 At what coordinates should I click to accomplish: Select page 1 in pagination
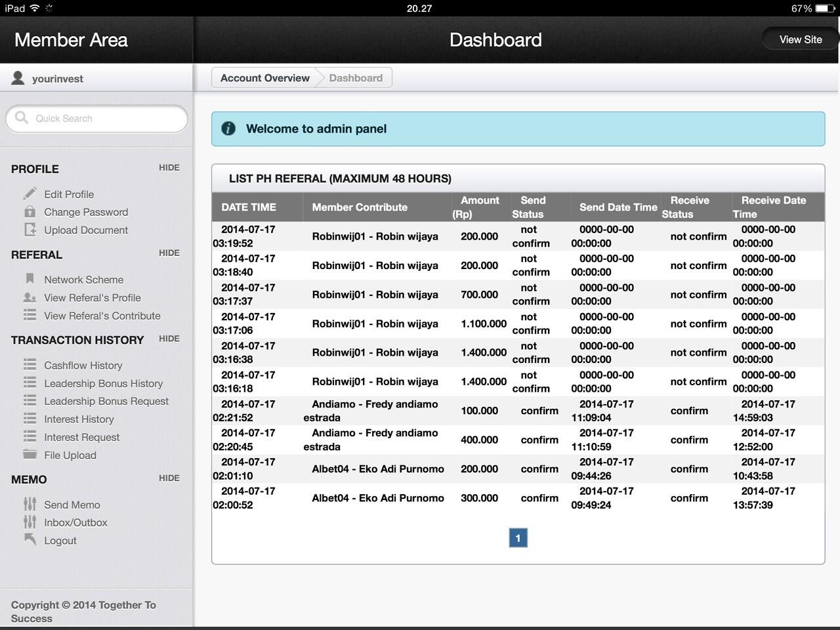point(518,538)
